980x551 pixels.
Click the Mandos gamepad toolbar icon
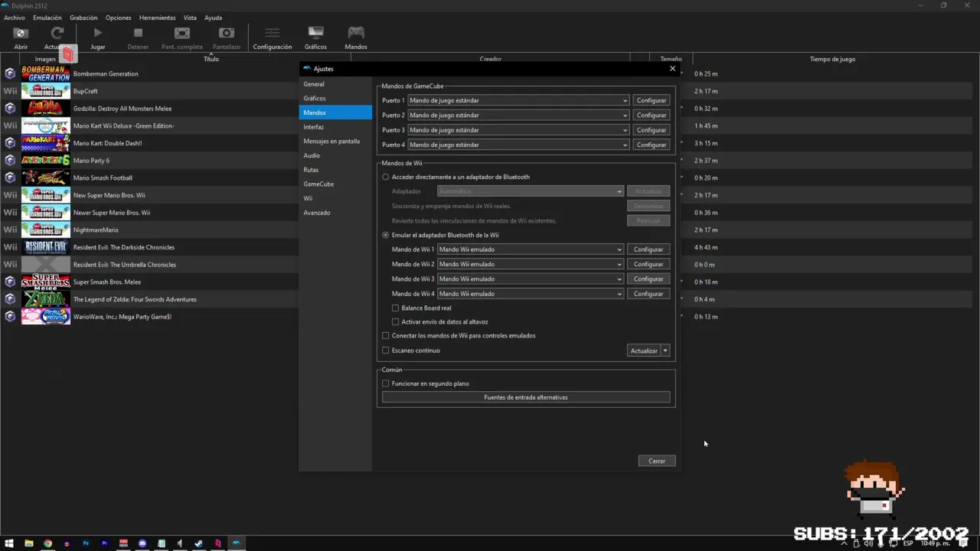pyautogui.click(x=356, y=33)
